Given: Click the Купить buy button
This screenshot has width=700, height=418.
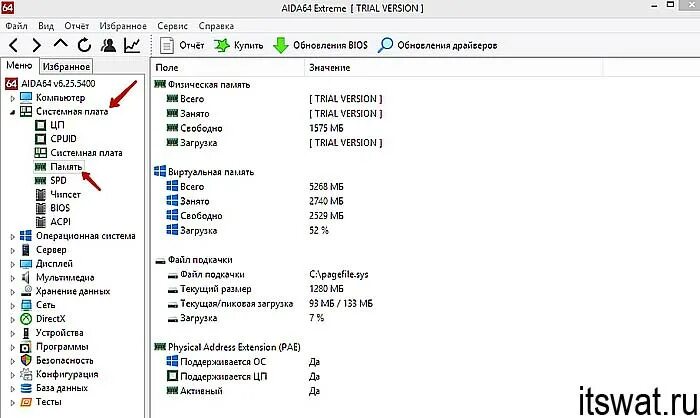Looking at the screenshot, I should [x=238, y=46].
